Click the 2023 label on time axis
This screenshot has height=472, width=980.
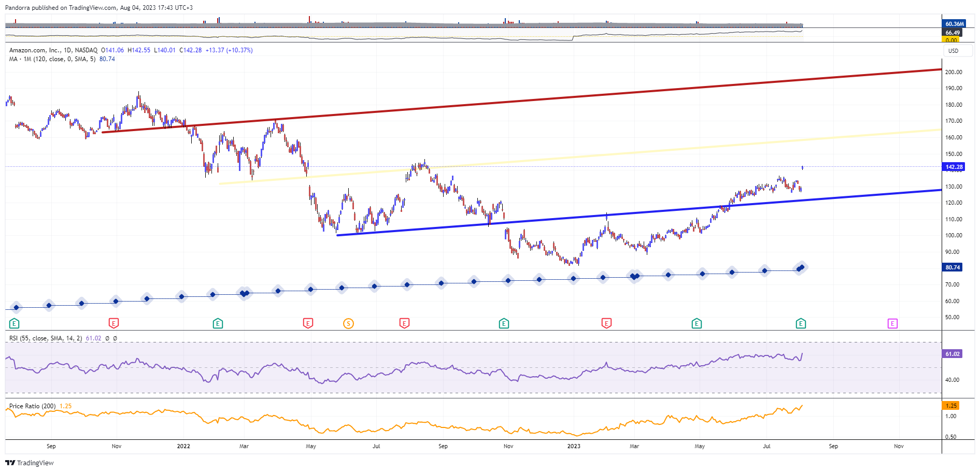574,446
